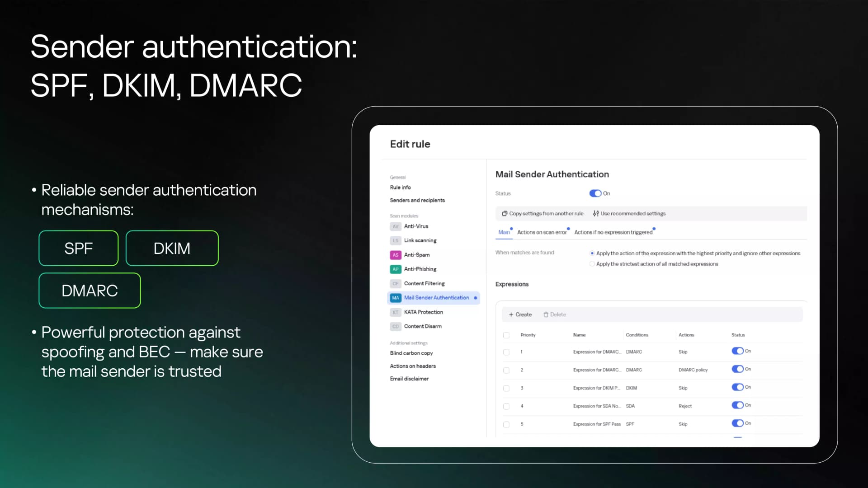Screen dimensions: 868x488
Task: Check the box for priority 1 expression
Action: [x=506, y=352]
